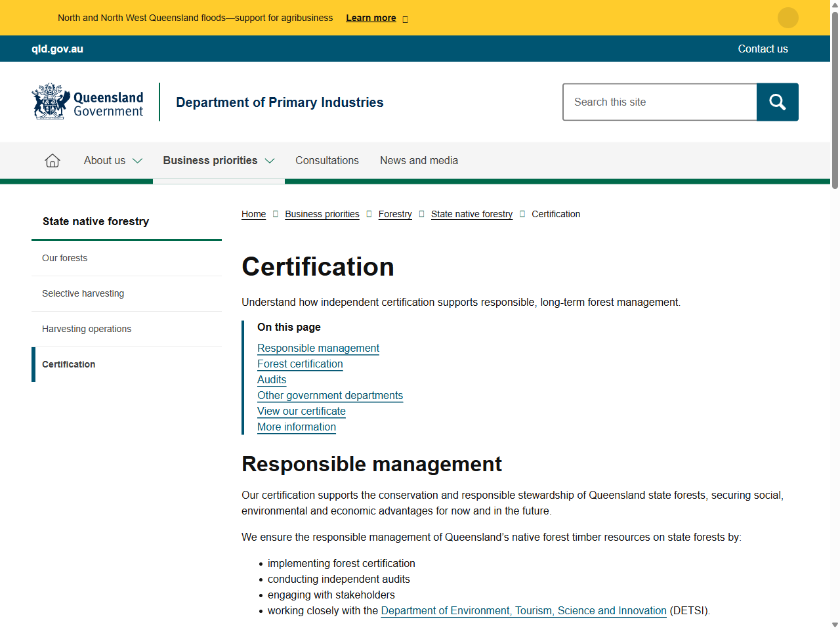Click the external link icon after Learn more text
The height and width of the screenshot is (630, 840).
(x=405, y=18)
